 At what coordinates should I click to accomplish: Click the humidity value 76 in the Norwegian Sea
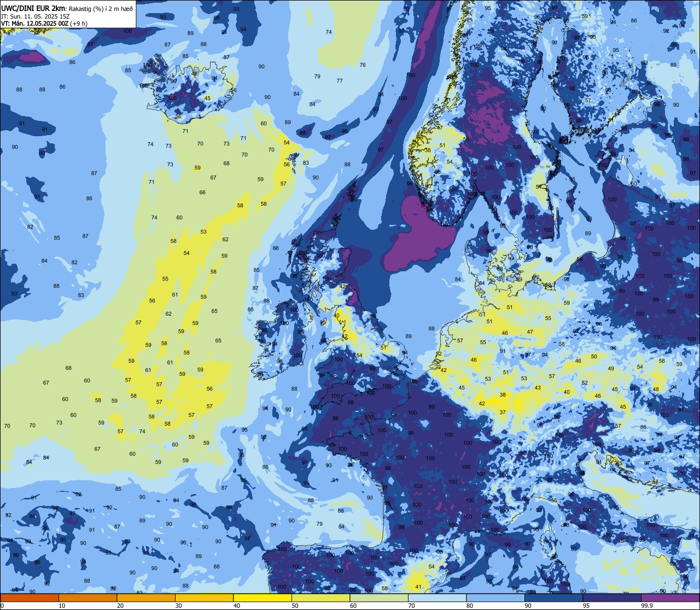pos(363,65)
